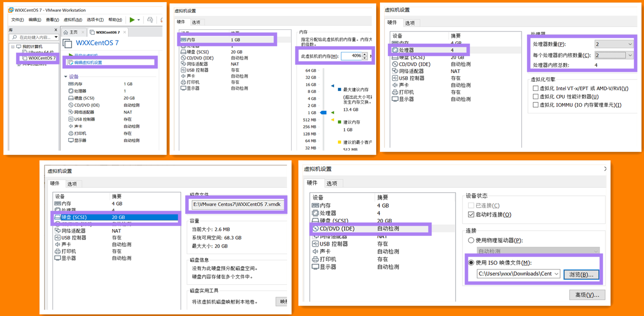
Task: Click the green power-on play icon in VMware toolbar
Action: pyautogui.click(x=132, y=19)
